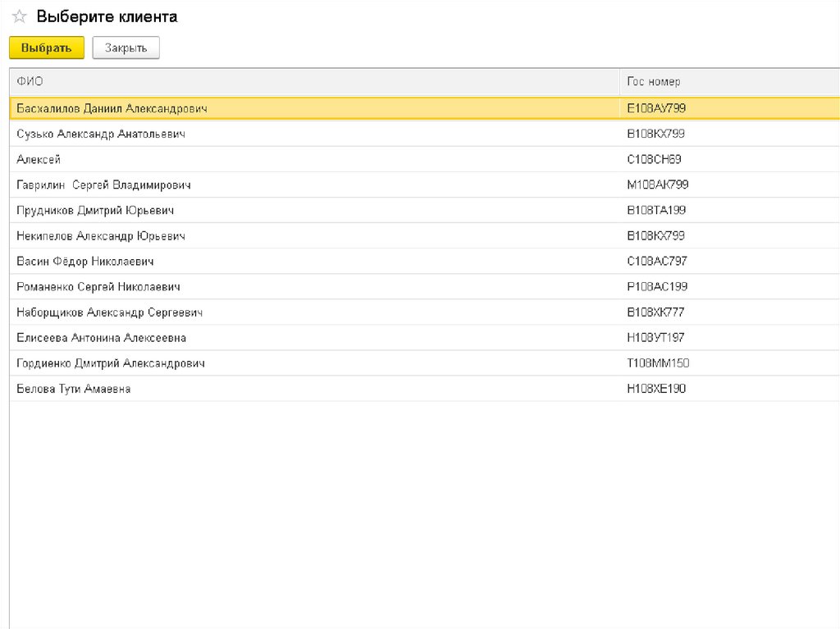
Task: Choose Наборщиков Александр Сергеевич
Action: pyautogui.click(x=109, y=312)
